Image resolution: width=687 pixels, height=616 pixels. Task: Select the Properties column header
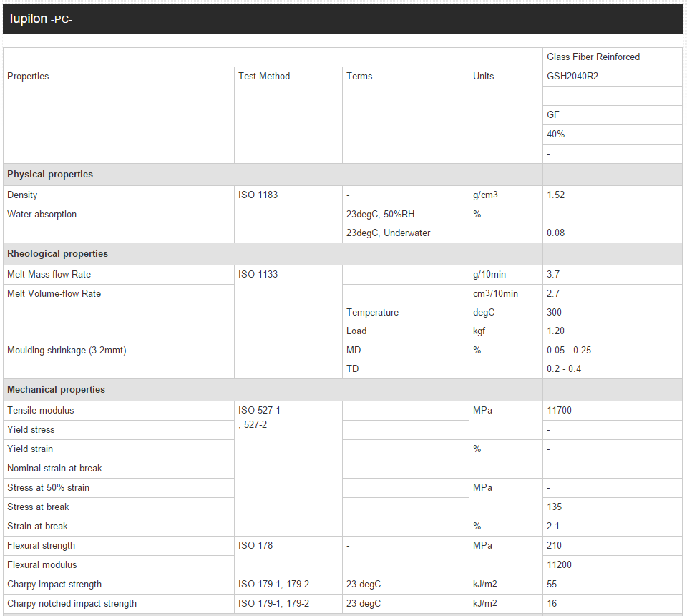[28, 77]
